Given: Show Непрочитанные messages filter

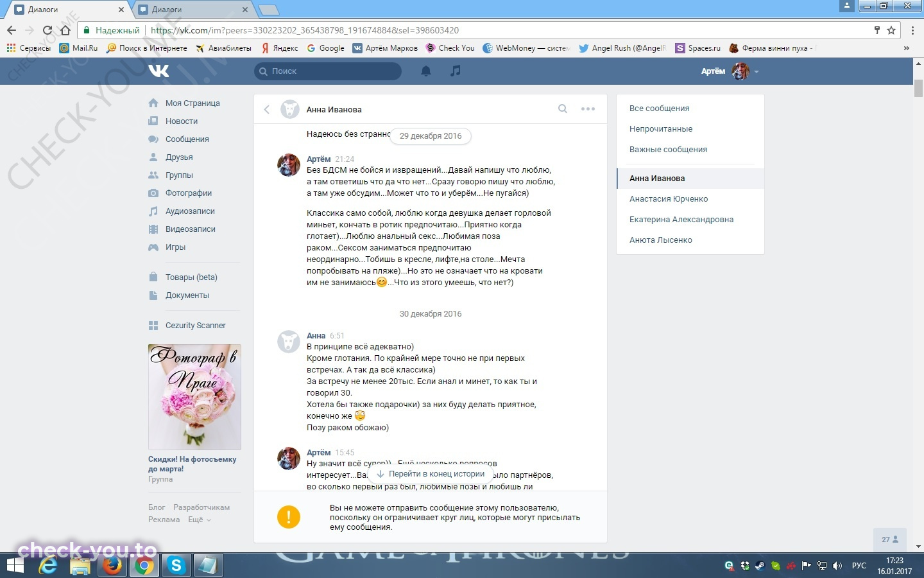Looking at the screenshot, I should point(661,128).
